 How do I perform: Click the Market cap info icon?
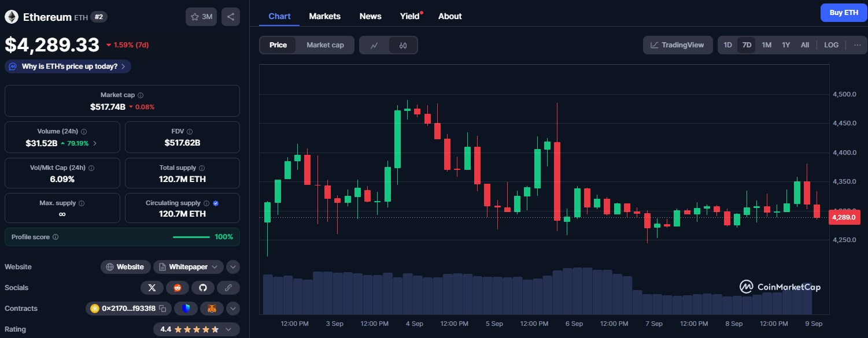tap(141, 95)
